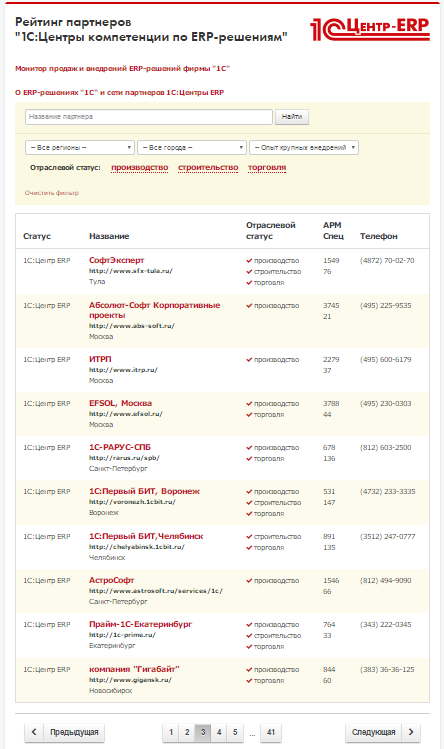This screenshot has height=749, width=444.
Task: Click phone number (383) 36-36-125
Action: click(x=387, y=669)
